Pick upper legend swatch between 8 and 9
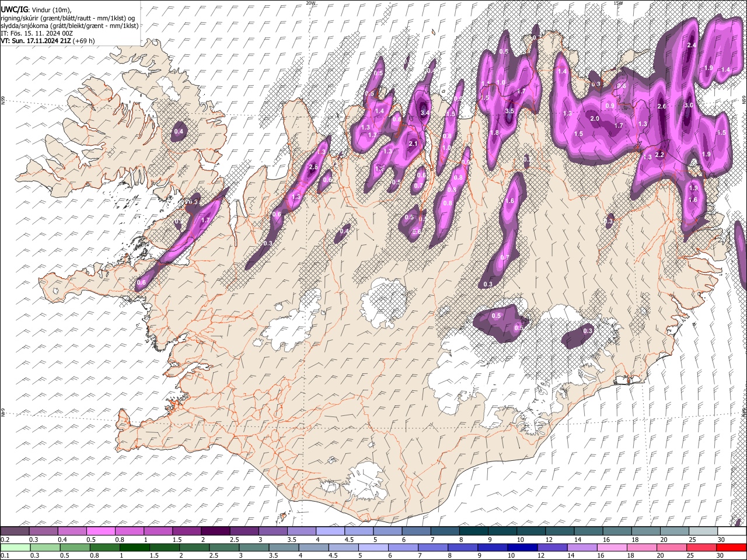 point(474,531)
